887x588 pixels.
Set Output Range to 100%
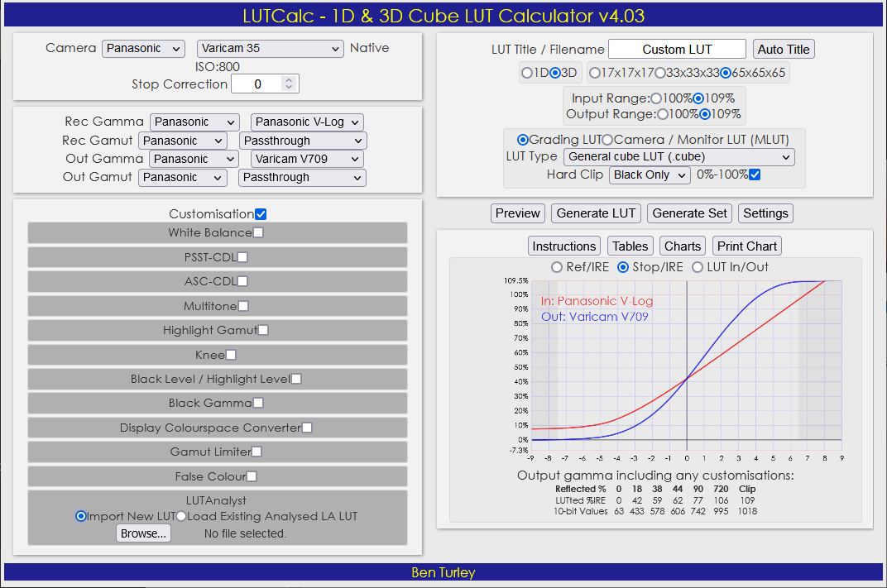click(663, 114)
